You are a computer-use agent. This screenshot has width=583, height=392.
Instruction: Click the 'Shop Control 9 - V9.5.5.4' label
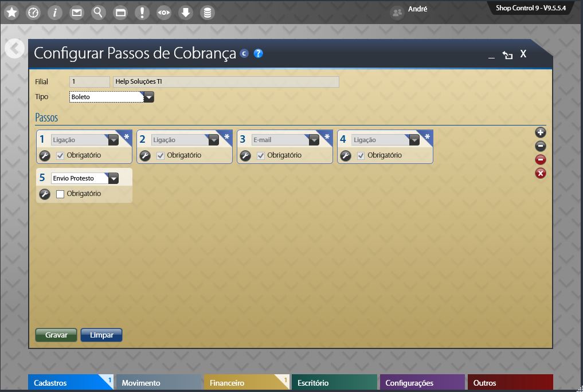[x=531, y=8]
